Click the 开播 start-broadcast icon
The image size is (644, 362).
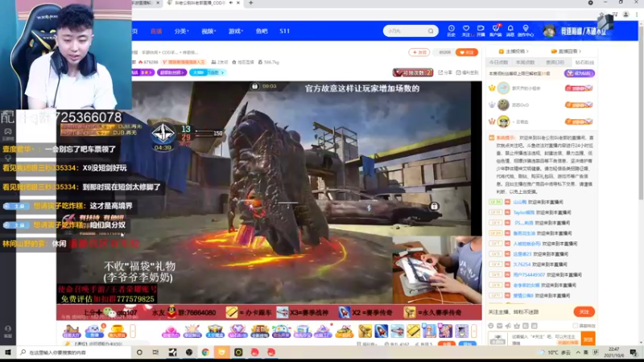coord(481,31)
